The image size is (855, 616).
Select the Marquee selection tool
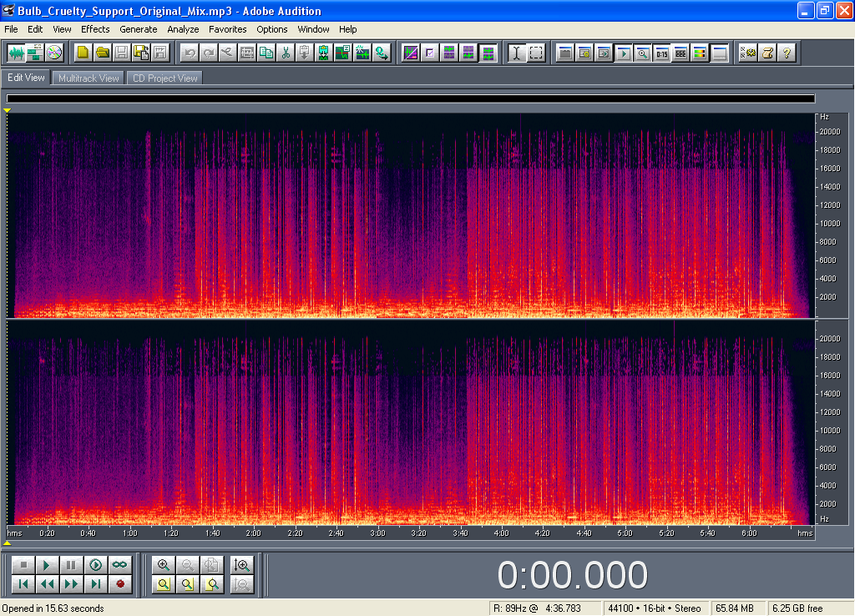tap(536, 53)
